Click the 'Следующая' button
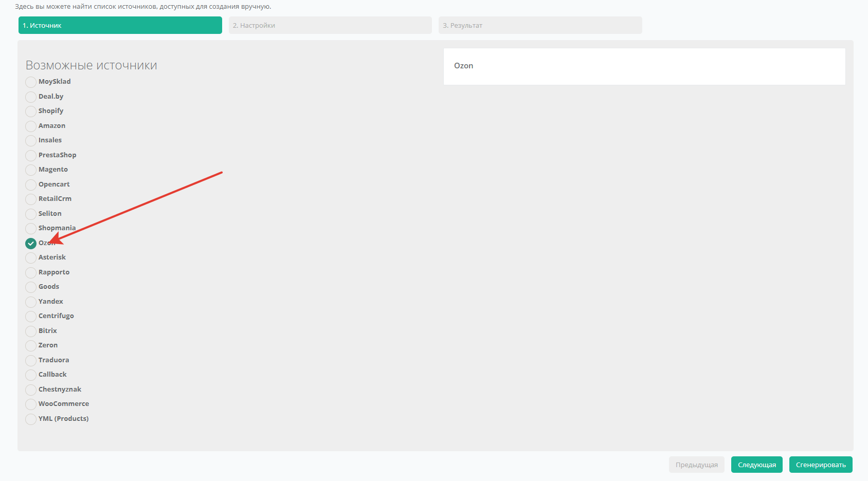The height and width of the screenshot is (481, 868). (757, 465)
